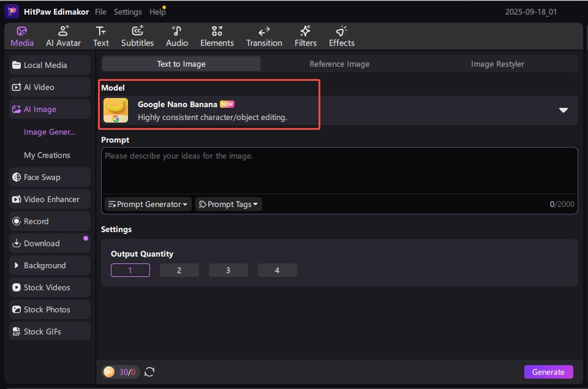Set output quantity to 4
The width and height of the screenshot is (588, 389).
click(277, 270)
